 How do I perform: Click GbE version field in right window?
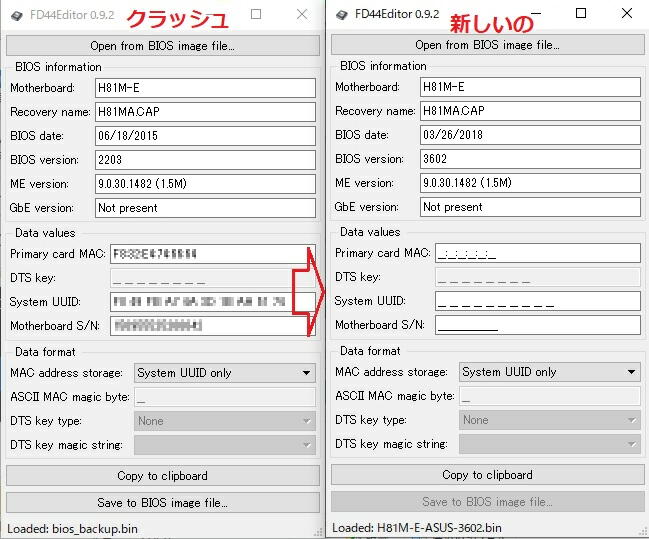click(530, 207)
